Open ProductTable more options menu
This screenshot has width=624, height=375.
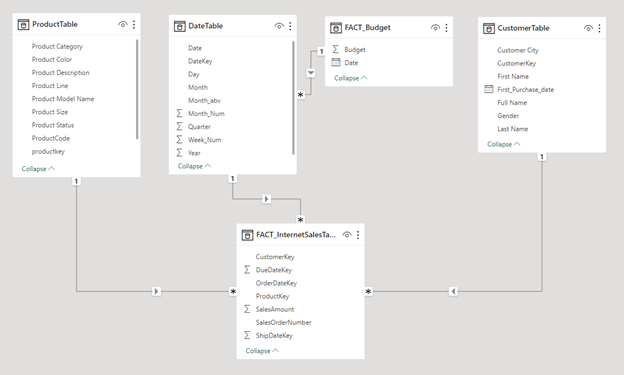(134, 25)
